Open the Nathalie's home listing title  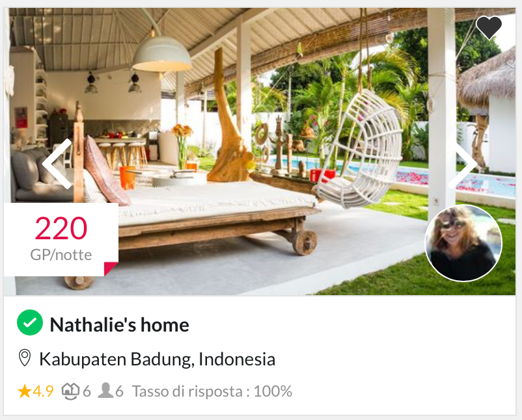coord(120,324)
